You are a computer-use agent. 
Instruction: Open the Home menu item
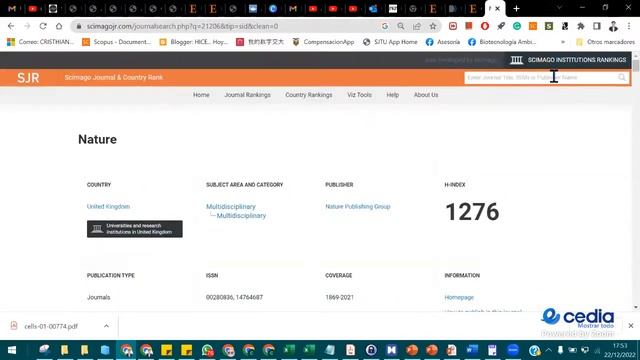point(201,95)
